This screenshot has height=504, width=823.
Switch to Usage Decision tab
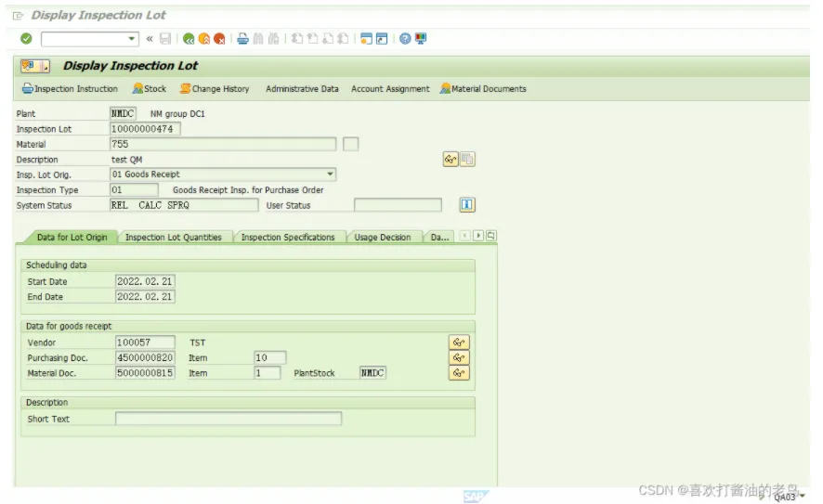pyautogui.click(x=382, y=237)
